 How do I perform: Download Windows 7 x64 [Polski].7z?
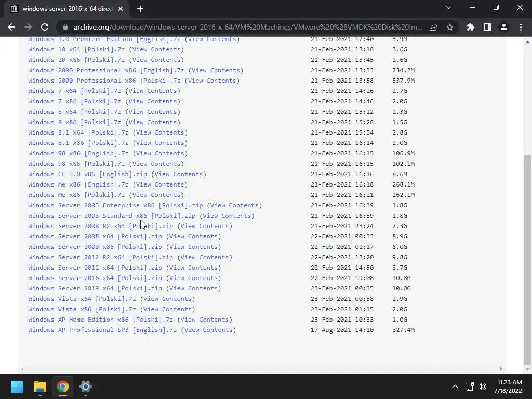[75, 91]
